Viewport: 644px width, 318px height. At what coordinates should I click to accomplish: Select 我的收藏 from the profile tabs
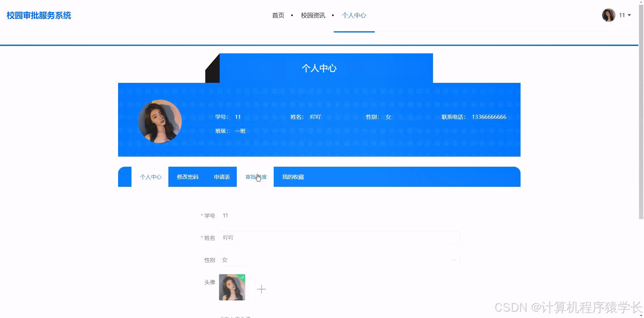coord(292,177)
